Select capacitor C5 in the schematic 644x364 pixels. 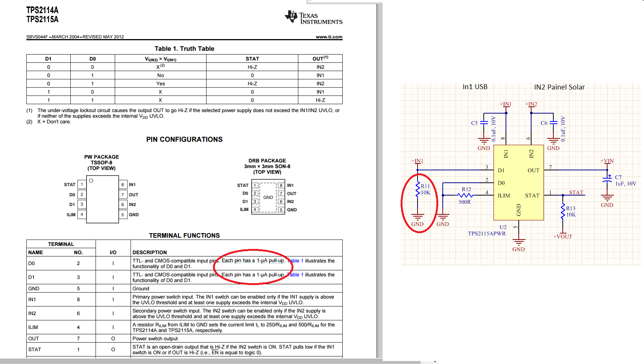[484, 123]
